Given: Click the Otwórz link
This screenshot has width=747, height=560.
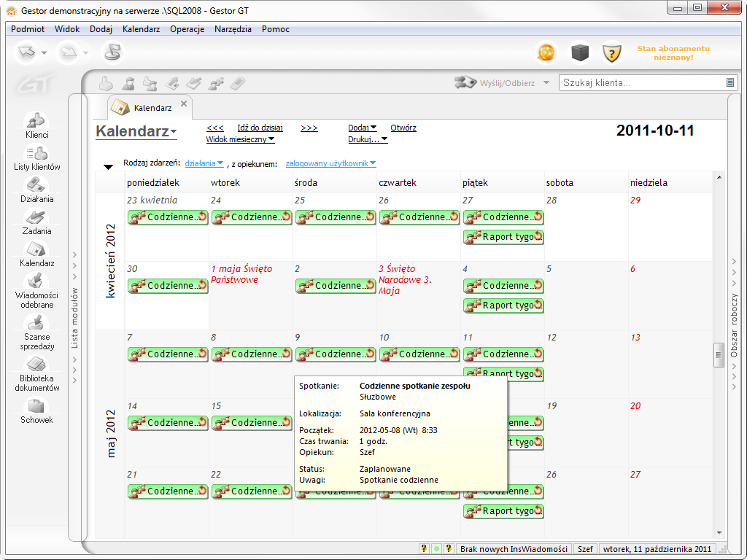Looking at the screenshot, I should 403,128.
